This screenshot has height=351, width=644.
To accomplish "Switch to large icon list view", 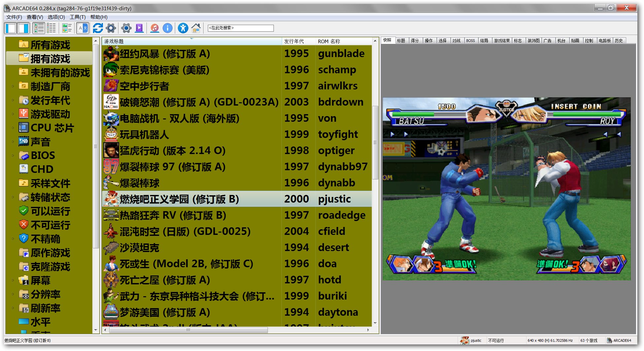I will 39,28.
